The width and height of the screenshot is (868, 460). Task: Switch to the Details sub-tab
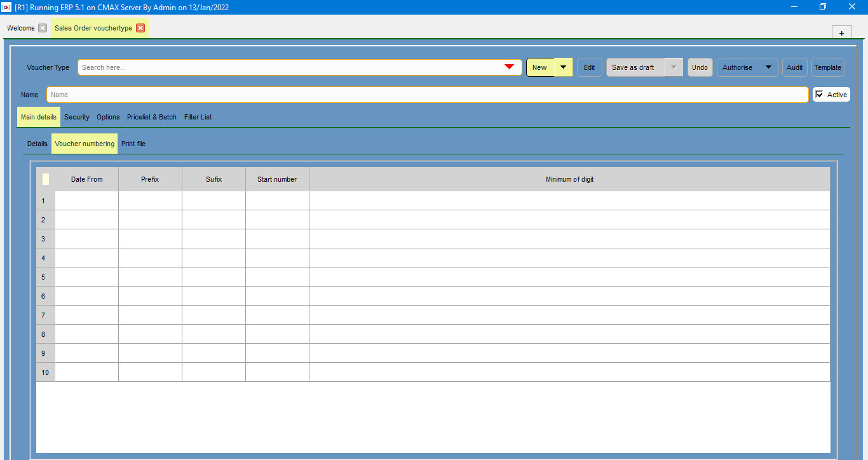point(37,144)
